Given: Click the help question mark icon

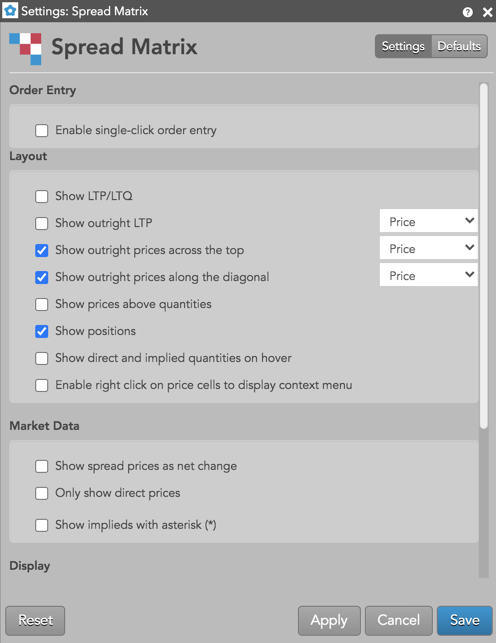Looking at the screenshot, I should coord(467,12).
